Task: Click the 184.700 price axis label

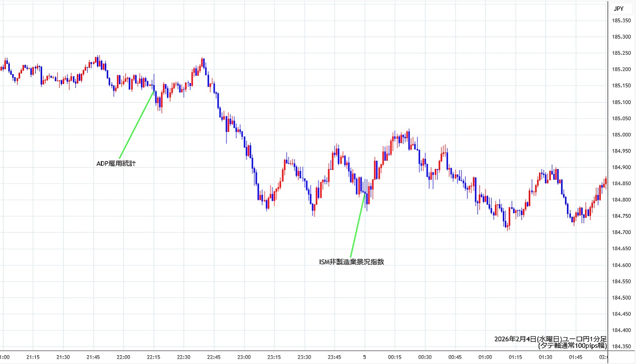Action: (x=620, y=233)
